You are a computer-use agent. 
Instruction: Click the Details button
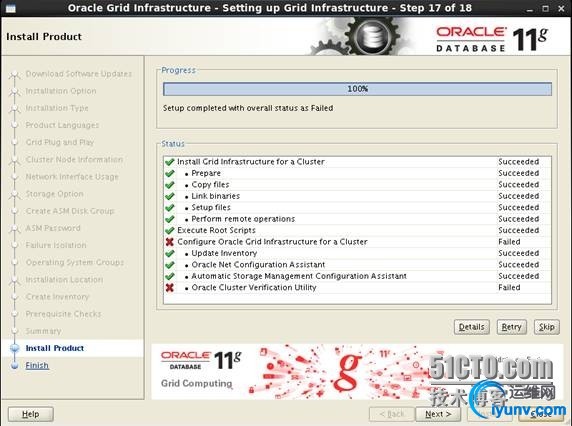[x=471, y=327]
